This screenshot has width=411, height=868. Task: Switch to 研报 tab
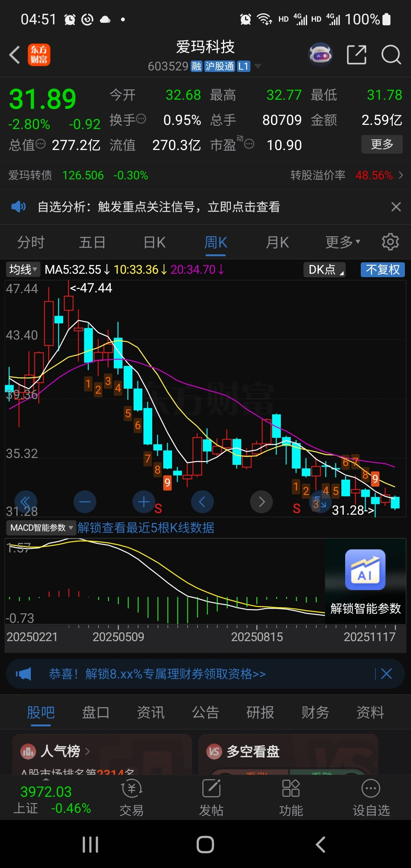pyautogui.click(x=260, y=712)
